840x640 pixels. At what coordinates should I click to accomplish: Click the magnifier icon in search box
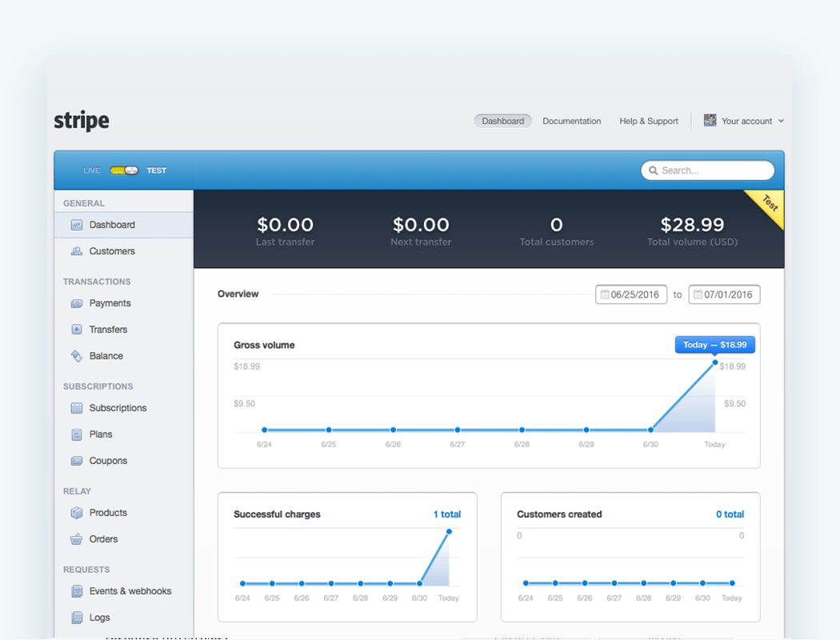coord(653,170)
